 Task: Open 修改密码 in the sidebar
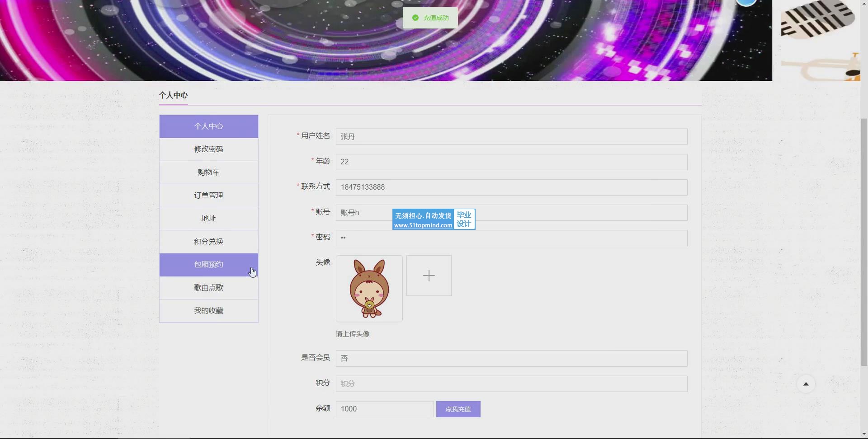pyautogui.click(x=208, y=149)
